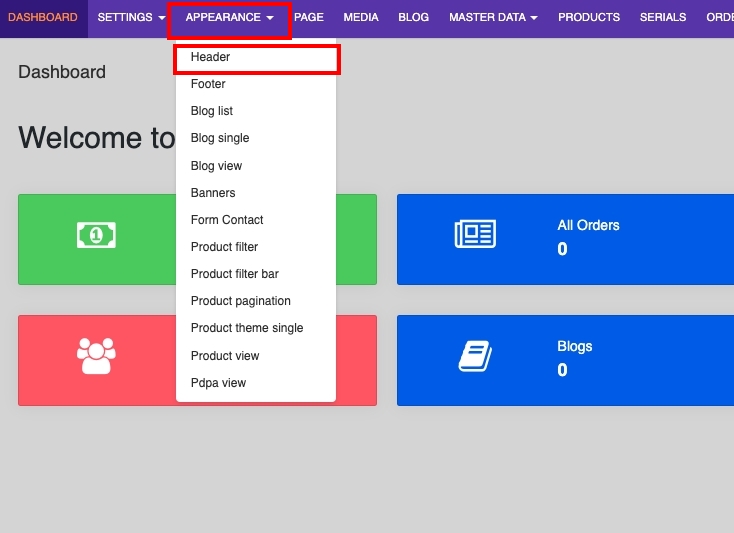Open the Blog nav item
The height and width of the screenshot is (533, 734).
413,17
